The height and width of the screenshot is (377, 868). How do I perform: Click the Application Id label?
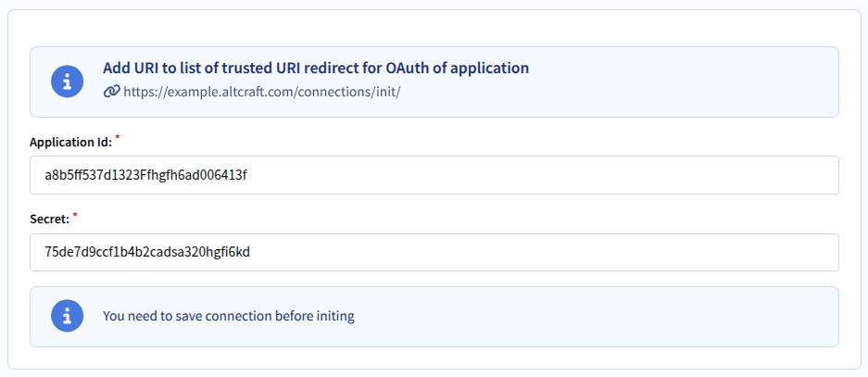pyautogui.click(x=70, y=143)
